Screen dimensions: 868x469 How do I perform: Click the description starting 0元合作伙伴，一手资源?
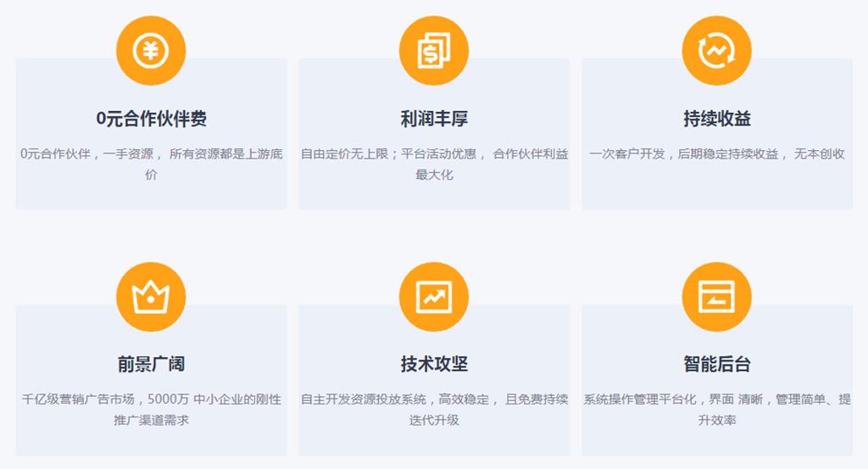(x=151, y=164)
